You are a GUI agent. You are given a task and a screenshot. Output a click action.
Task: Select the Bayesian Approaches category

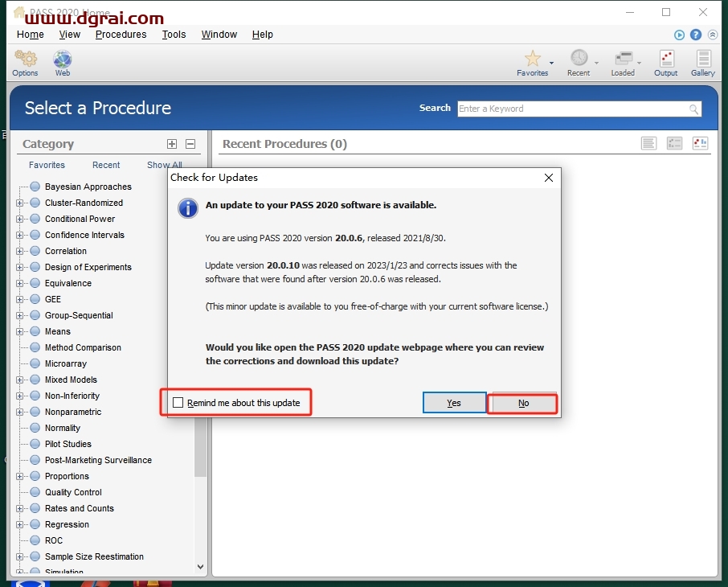coord(88,187)
